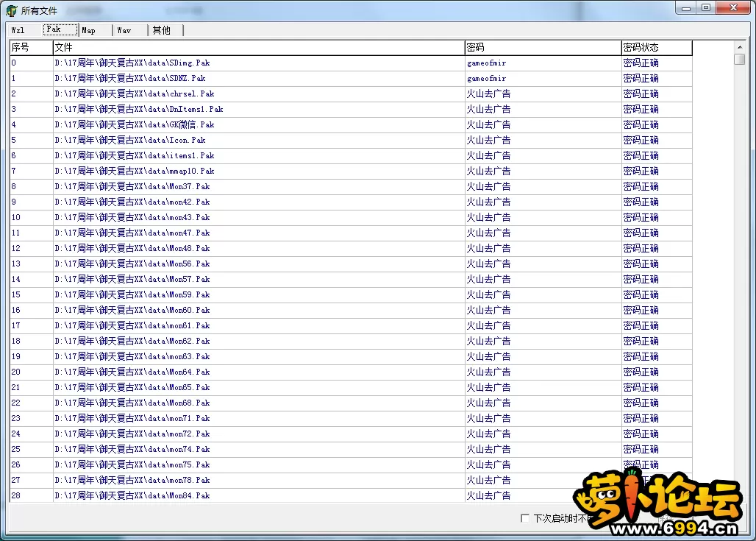This screenshot has width=756, height=541.
Task: Select the Mon84.Pak file row
Action: pyautogui.click(x=351, y=495)
